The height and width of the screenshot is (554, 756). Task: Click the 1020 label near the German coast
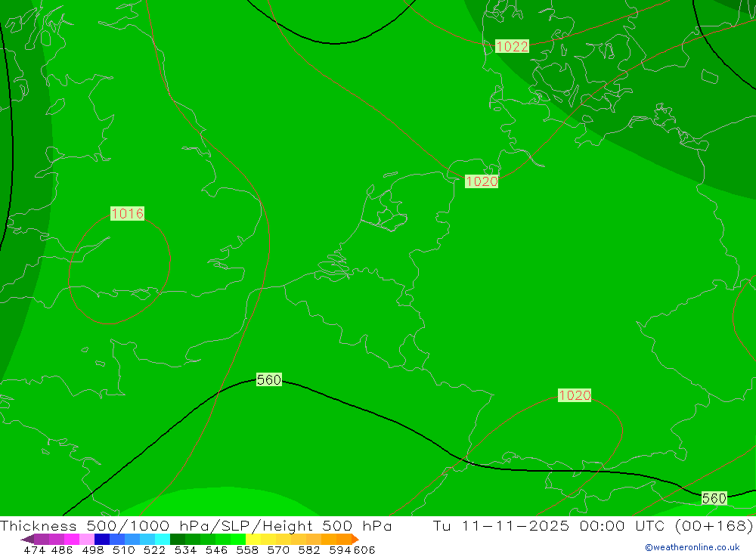click(x=481, y=181)
